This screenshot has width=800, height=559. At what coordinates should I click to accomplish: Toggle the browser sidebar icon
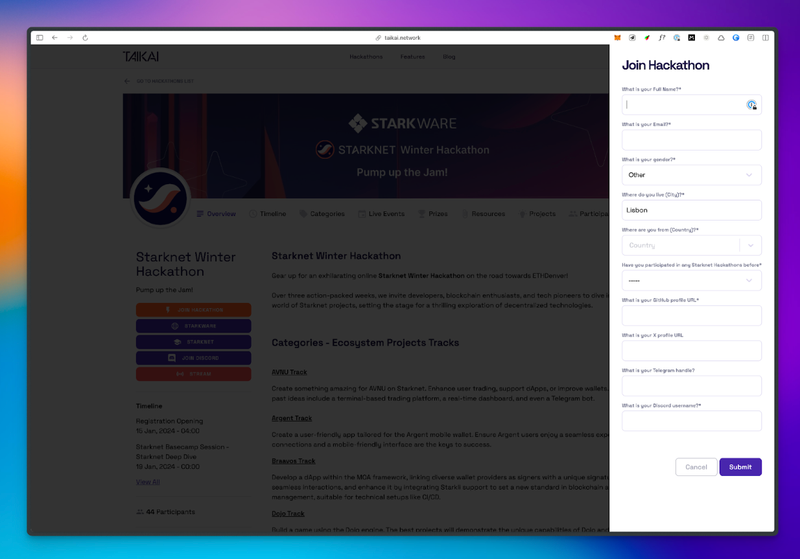pos(39,38)
